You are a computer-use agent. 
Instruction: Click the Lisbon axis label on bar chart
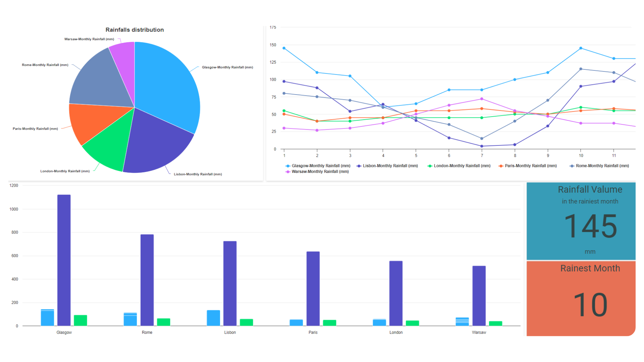coord(230,333)
